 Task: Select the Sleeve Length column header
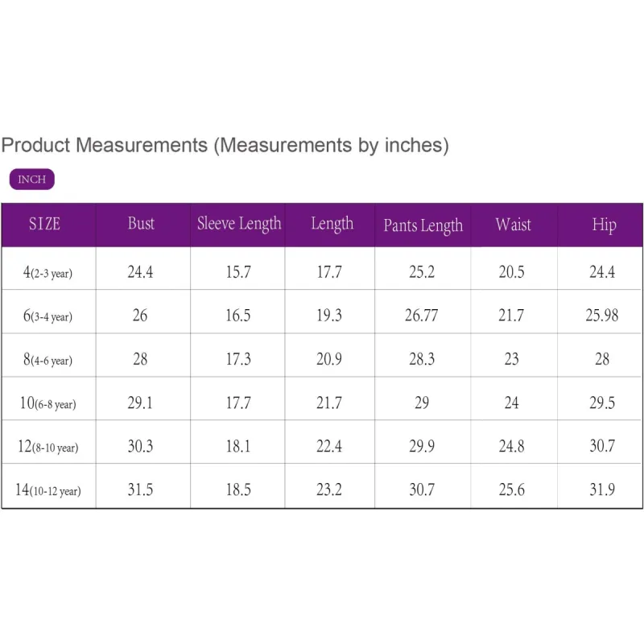tap(239, 224)
